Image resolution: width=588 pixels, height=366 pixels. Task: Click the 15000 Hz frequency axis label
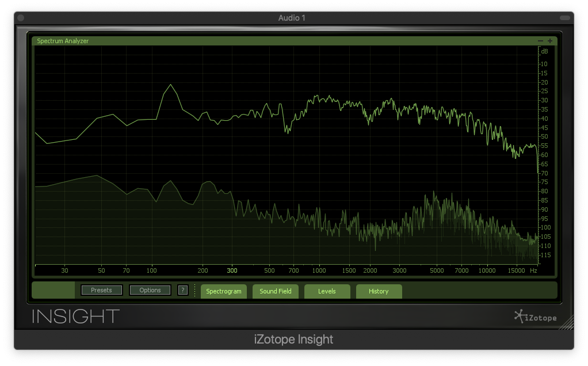[x=517, y=270]
